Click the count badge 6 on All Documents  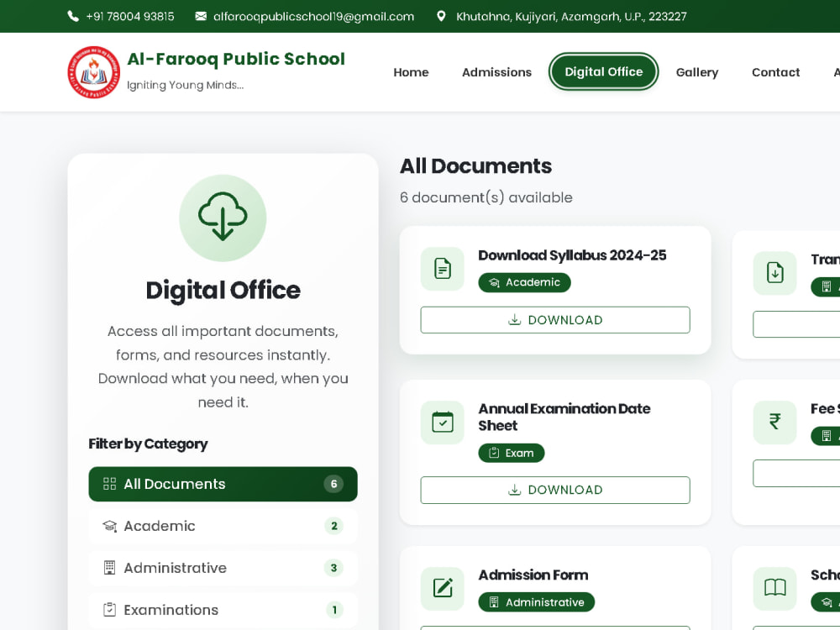point(333,484)
